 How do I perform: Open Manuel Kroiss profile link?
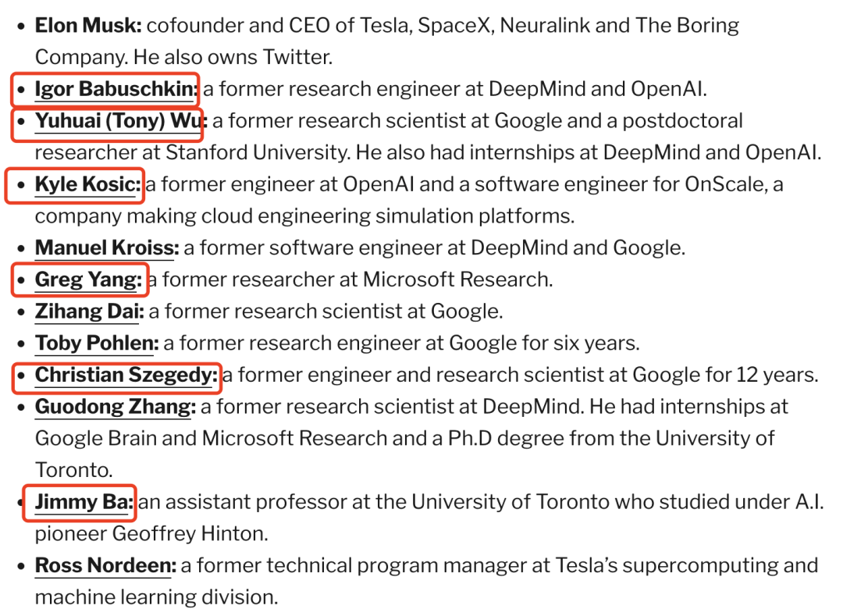coord(106,248)
